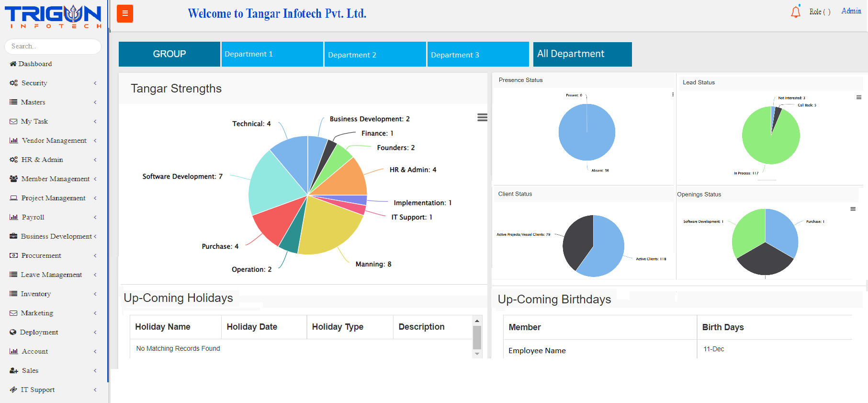The image size is (868, 403).
Task: Click the Account chart icon
Action: pyautogui.click(x=13, y=351)
